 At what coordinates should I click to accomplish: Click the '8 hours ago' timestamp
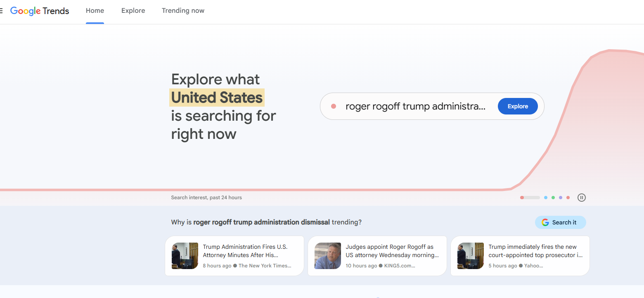(217, 266)
